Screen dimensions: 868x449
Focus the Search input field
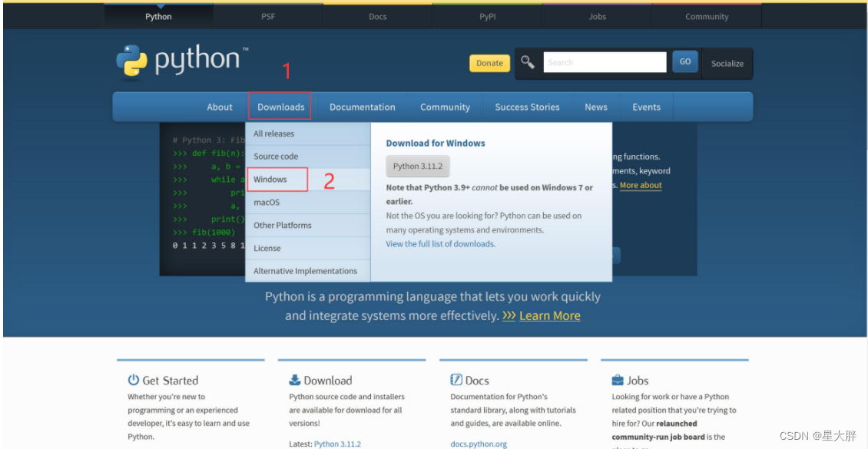605,62
